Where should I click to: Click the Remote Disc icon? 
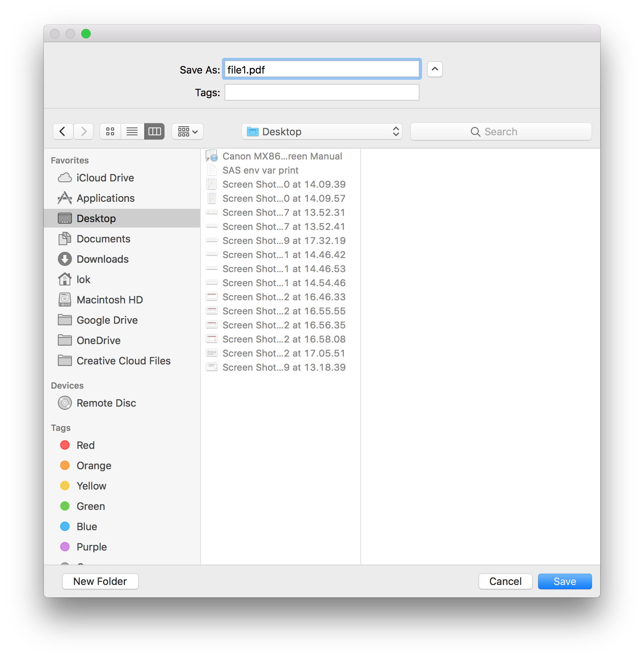[65, 403]
